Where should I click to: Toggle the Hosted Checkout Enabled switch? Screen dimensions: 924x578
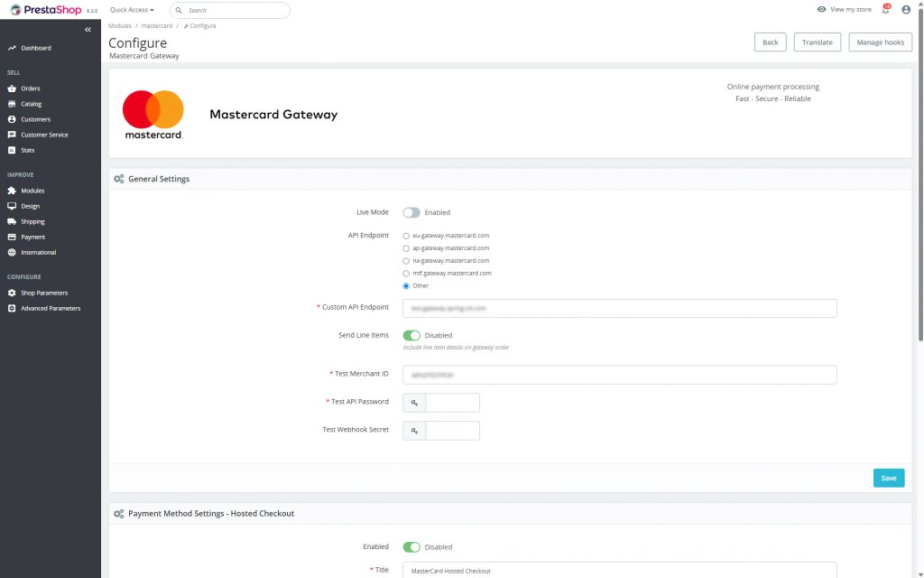pyautogui.click(x=411, y=546)
